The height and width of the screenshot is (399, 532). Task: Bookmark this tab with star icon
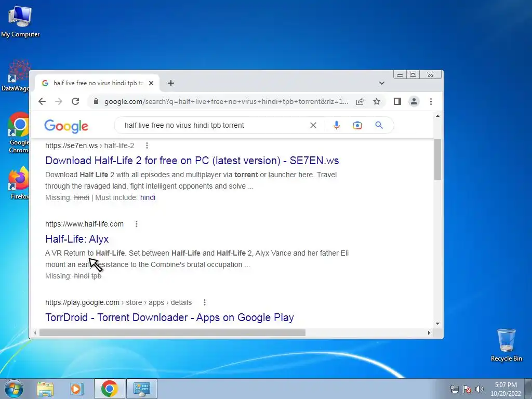click(377, 101)
